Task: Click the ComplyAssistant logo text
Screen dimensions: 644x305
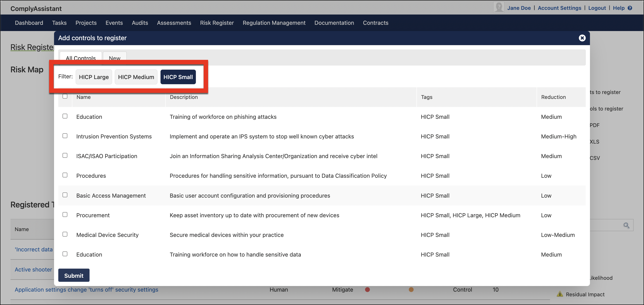Action: (36, 8)
